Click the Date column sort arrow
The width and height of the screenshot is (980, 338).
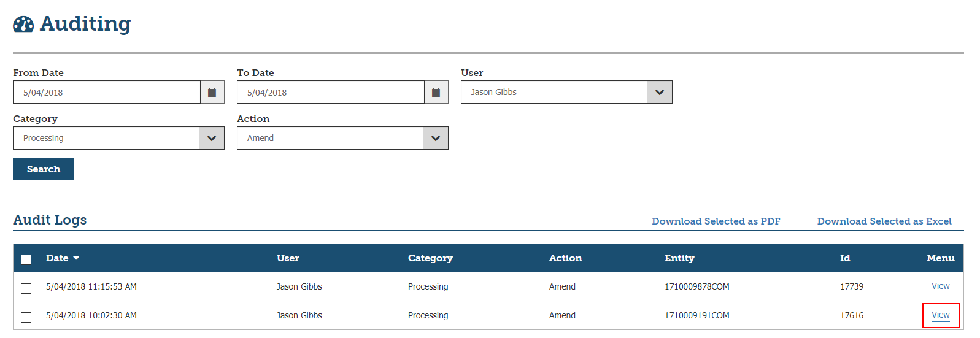point(76,258)
